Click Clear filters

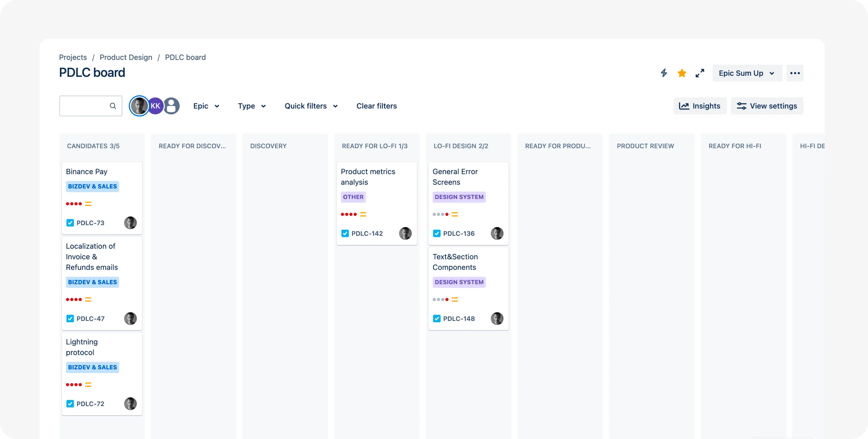click(377, 106)
